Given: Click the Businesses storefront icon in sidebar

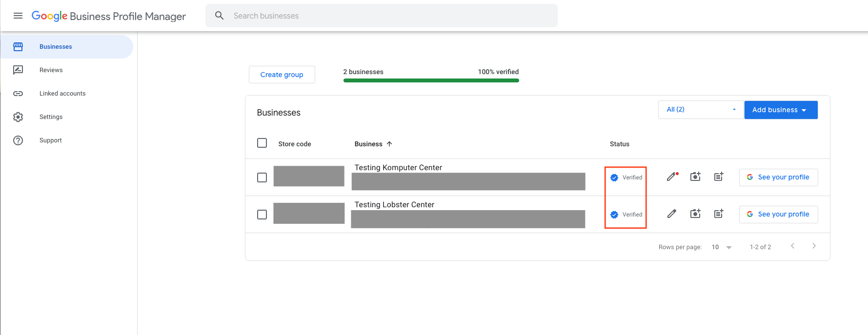Looking at the screenshot, I should (x=18, y=47).
